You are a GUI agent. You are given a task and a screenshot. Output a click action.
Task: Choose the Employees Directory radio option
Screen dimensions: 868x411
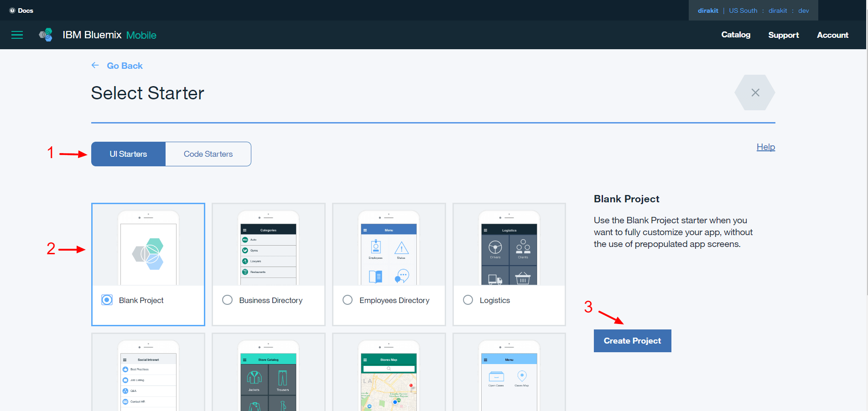point(348,300)
